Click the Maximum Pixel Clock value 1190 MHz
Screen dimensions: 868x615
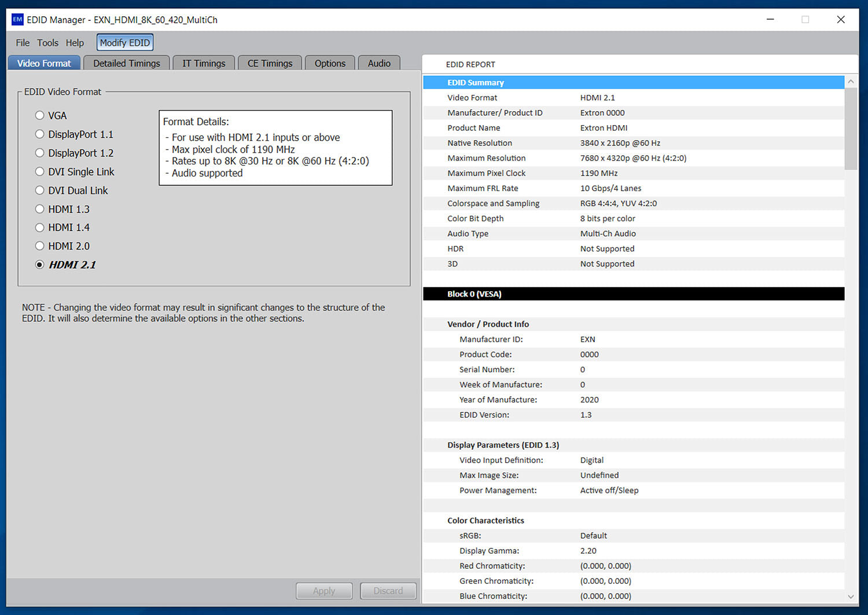coord(599,173)
